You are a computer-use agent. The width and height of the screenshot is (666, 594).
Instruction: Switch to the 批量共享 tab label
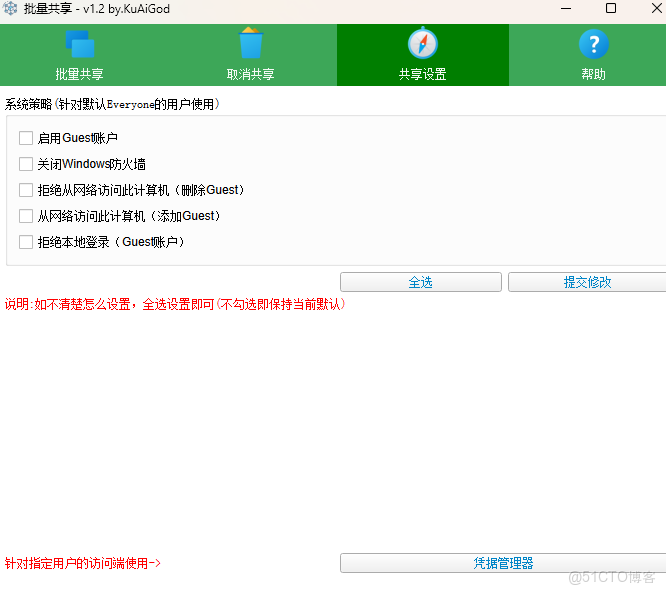coord(79,74)
